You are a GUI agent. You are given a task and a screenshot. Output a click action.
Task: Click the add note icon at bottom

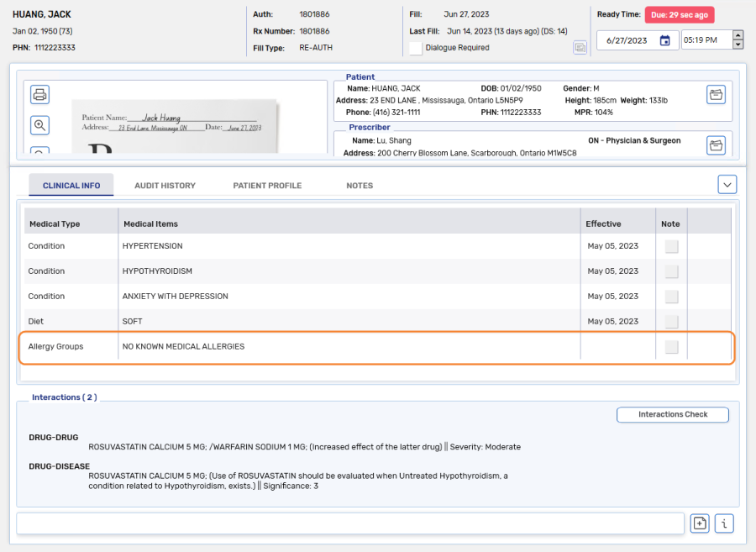[699, 523]
